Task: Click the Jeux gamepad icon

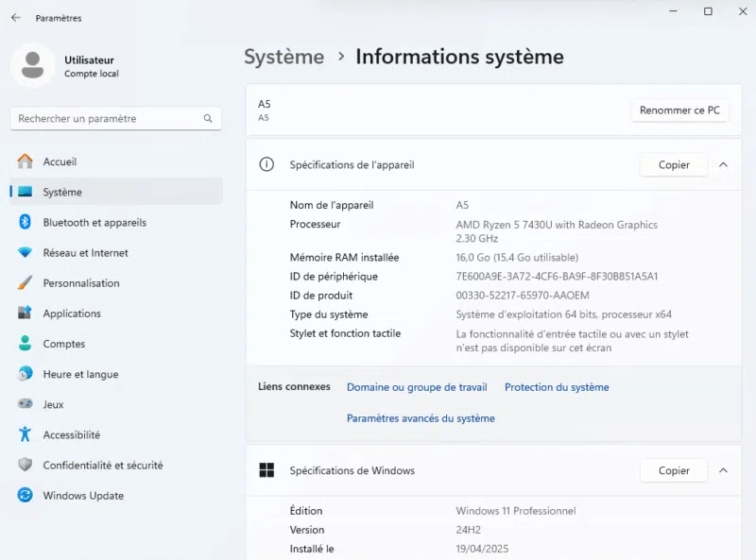Action: (26, 404)
